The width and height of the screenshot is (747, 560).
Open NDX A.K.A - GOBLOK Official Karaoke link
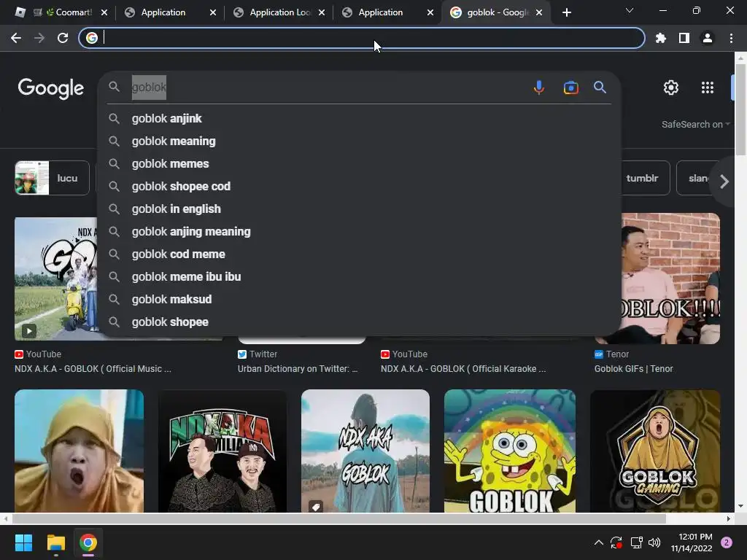pyautogui.click(x=463, y=368)
